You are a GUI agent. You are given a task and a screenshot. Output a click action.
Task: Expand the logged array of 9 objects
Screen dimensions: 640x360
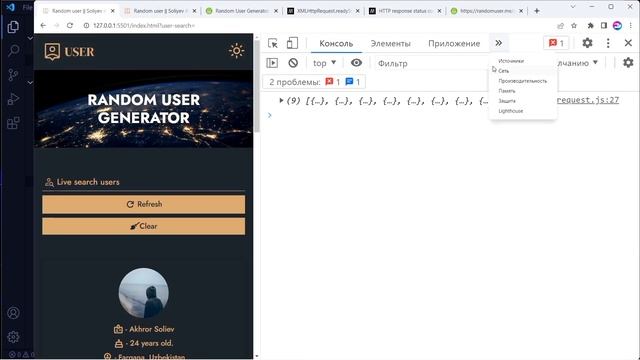pos(281,100)
